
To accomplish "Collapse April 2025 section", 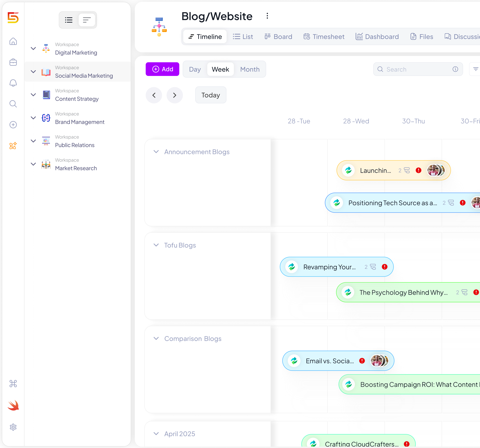I will click(x=156, y=434).
